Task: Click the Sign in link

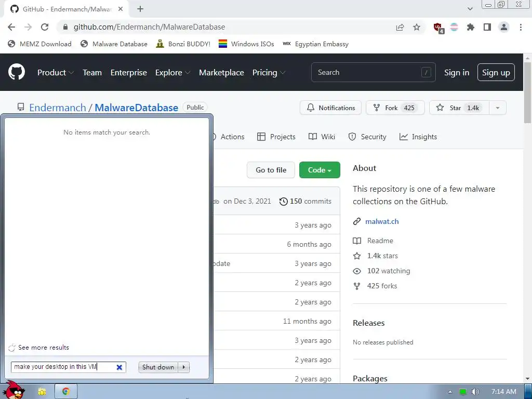Action: (457, 72)
